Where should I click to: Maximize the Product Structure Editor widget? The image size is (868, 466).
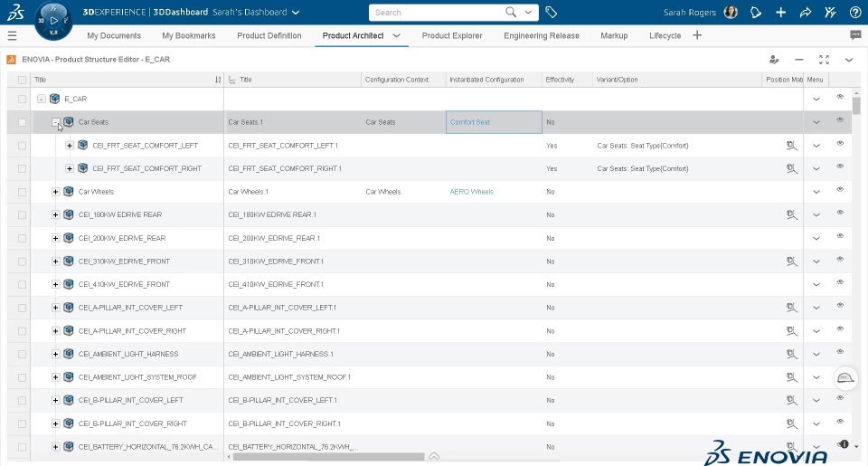824,60
